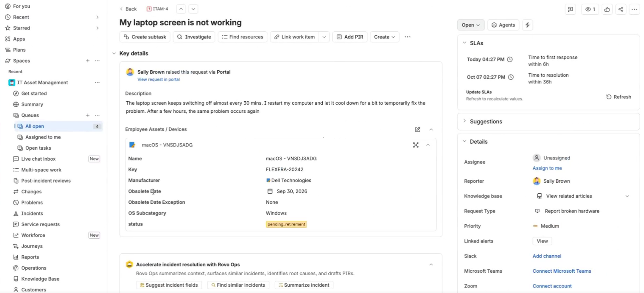
Task: Open Queues more options ellipsis
Action: 98,115
